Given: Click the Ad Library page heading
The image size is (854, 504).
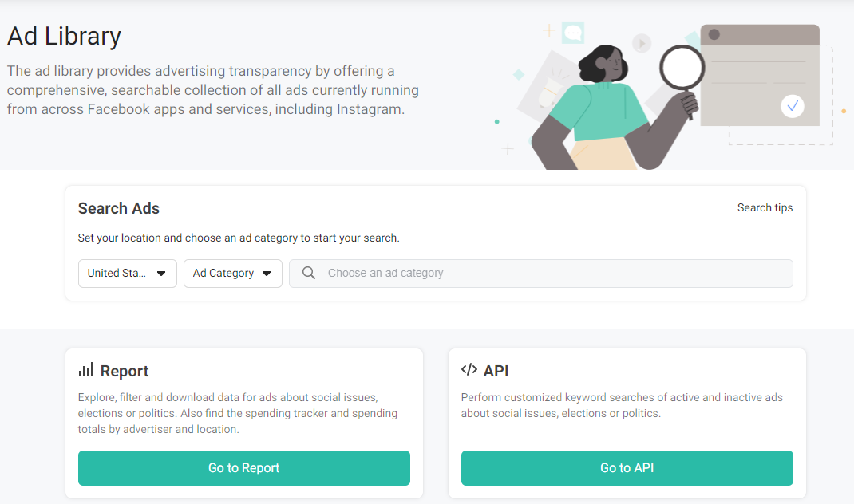Looking at the screenshot, I should [x=65, y=37].
